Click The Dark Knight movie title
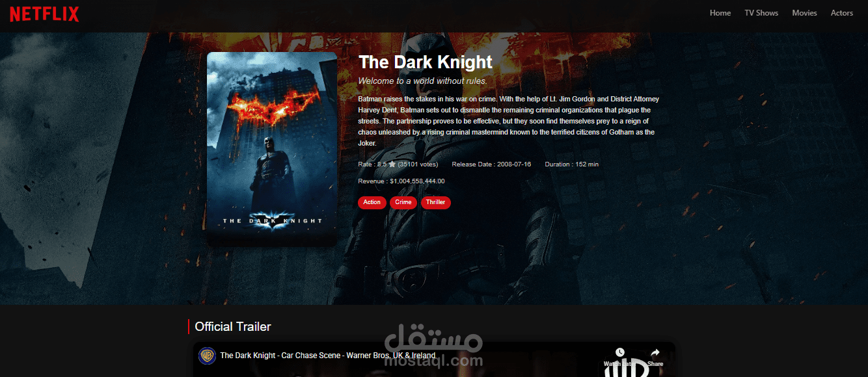Viewport: 868px width, 377px height. click(426, 62)
